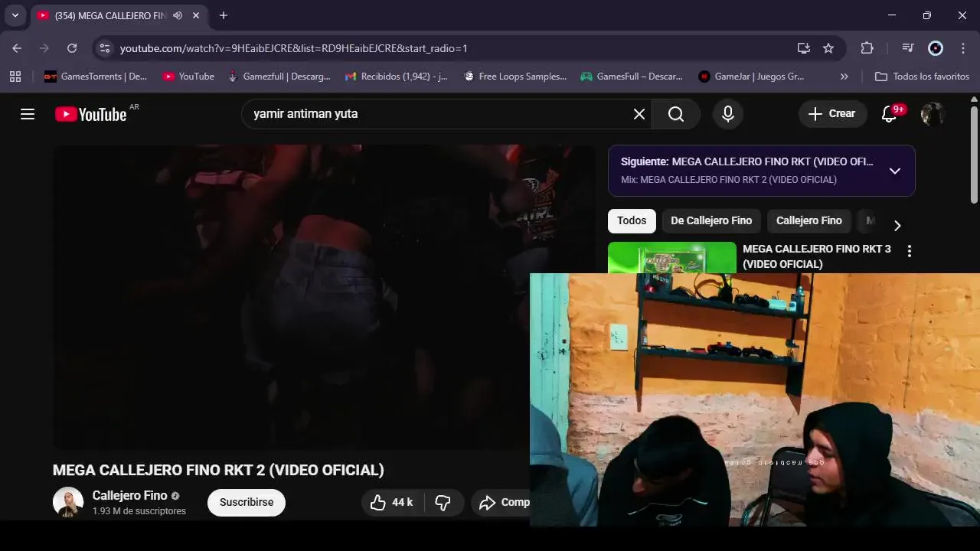The image size is (980, 551).
Task: Show more bookmarks with the chevron
Action: click(x=844, y=77)
